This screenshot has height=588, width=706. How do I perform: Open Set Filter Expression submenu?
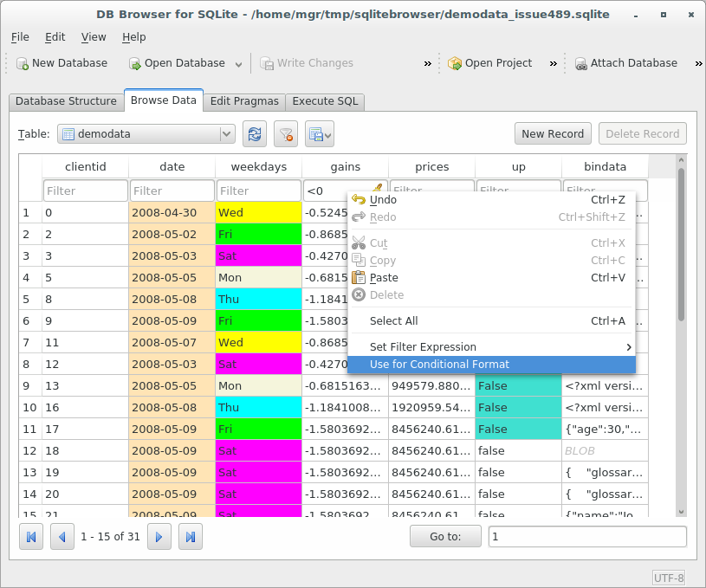pos(491,347)
